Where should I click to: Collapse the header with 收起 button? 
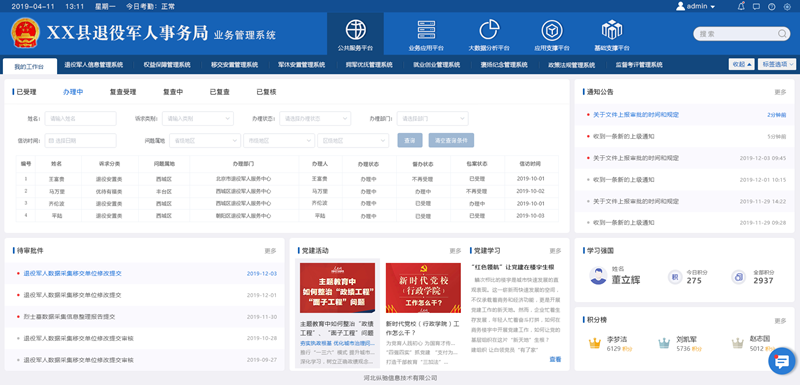[742, 65]
